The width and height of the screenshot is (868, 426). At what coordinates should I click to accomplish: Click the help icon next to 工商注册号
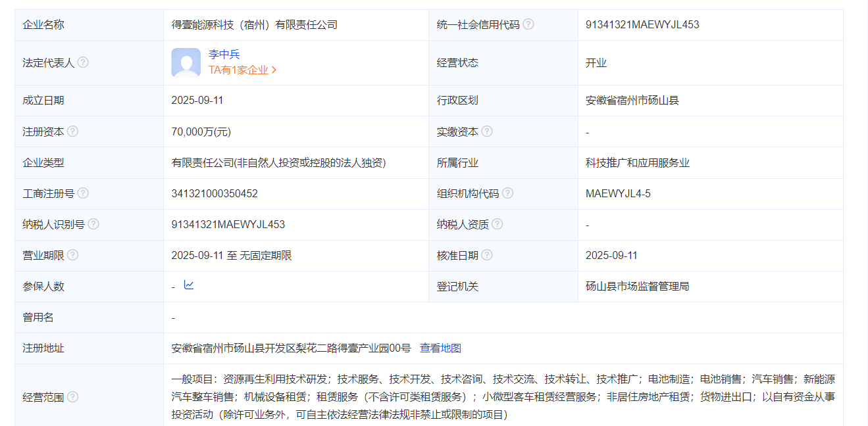point(83,193)
